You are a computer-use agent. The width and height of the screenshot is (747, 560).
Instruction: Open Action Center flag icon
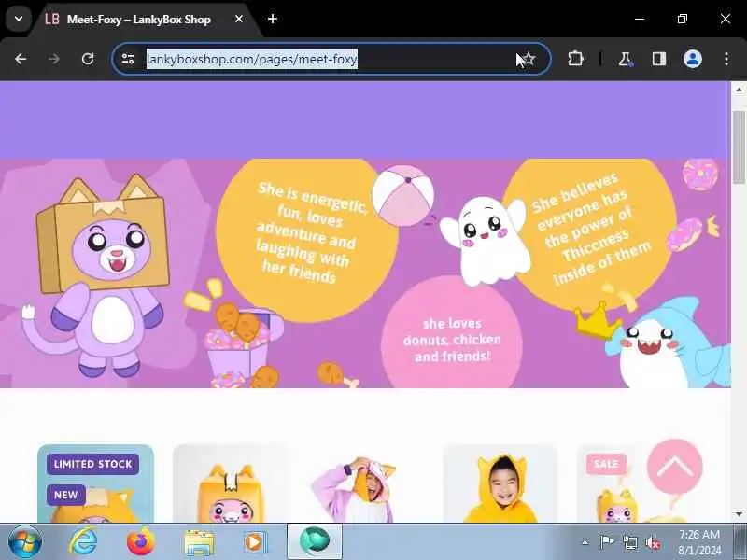(607, 542)
